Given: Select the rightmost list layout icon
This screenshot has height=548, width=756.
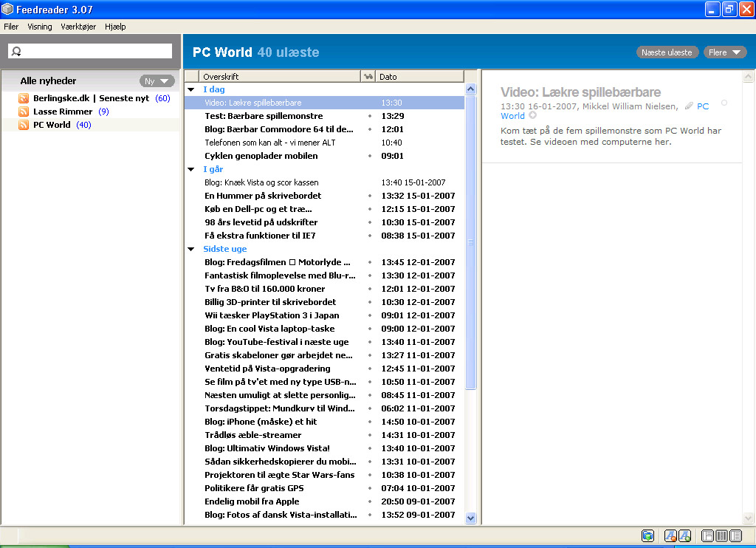Looking at the screenshot, I should 735,536.
